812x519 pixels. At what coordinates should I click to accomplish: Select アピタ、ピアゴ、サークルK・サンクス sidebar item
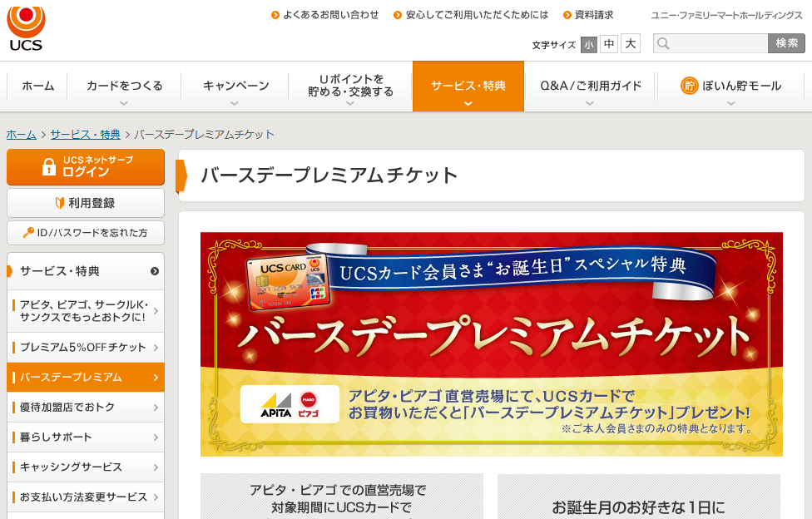86,311
